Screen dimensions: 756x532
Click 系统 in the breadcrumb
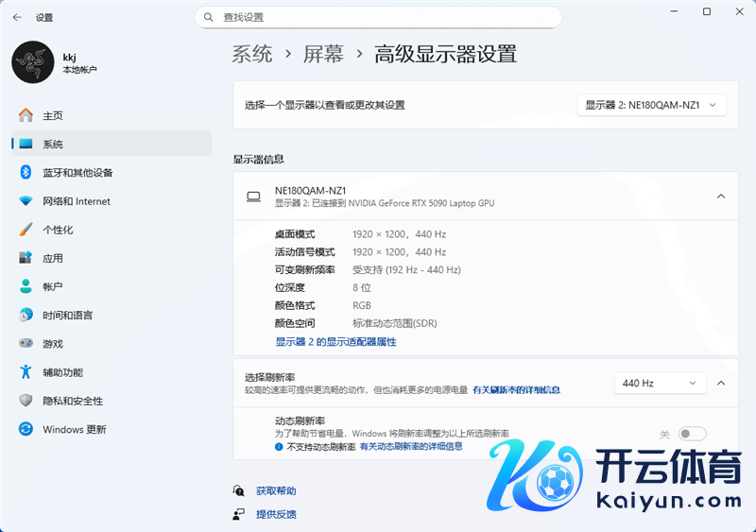[252, 54]
